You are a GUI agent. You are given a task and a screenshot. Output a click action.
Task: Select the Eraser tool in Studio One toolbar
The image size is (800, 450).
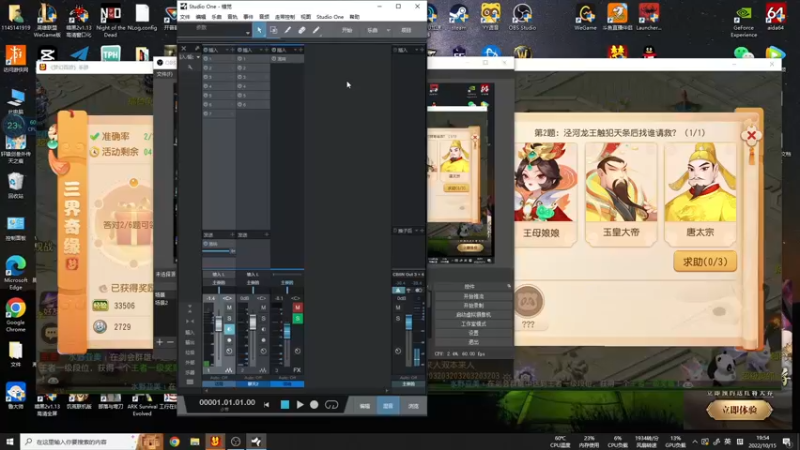(302, 30)
